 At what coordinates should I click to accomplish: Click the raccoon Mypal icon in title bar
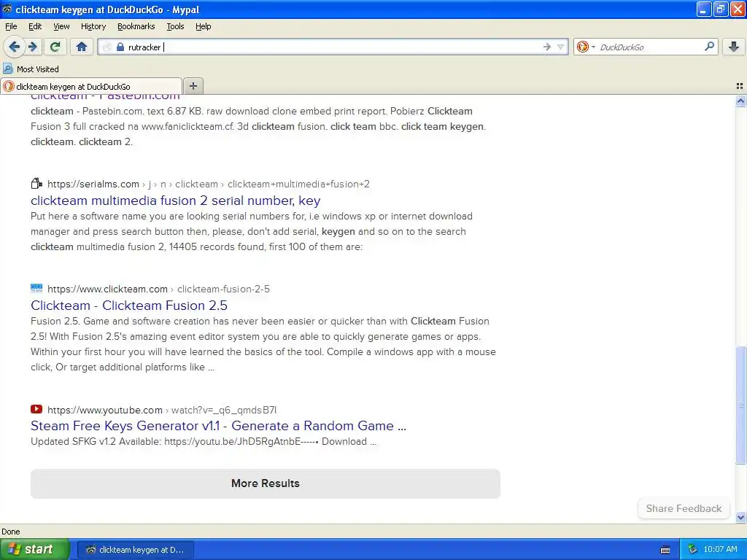(7, 9)
